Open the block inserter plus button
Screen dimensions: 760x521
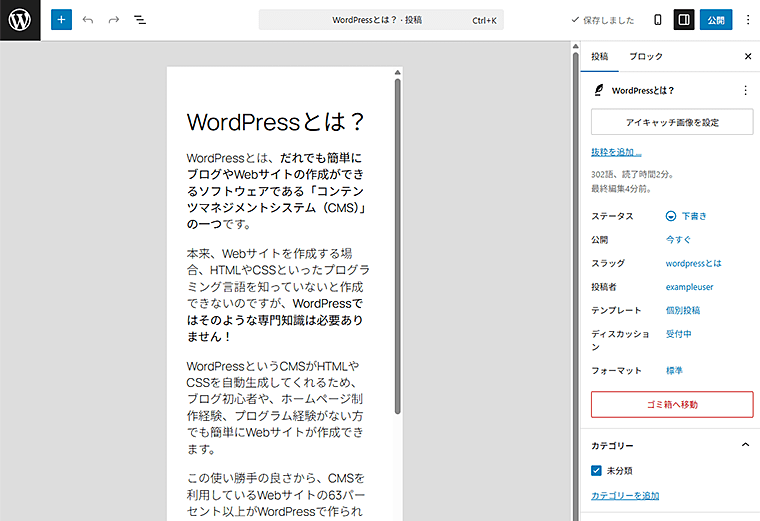pos(62,20)
